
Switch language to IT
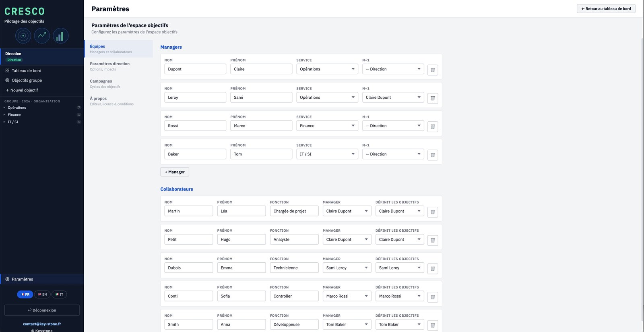[59, 295]
